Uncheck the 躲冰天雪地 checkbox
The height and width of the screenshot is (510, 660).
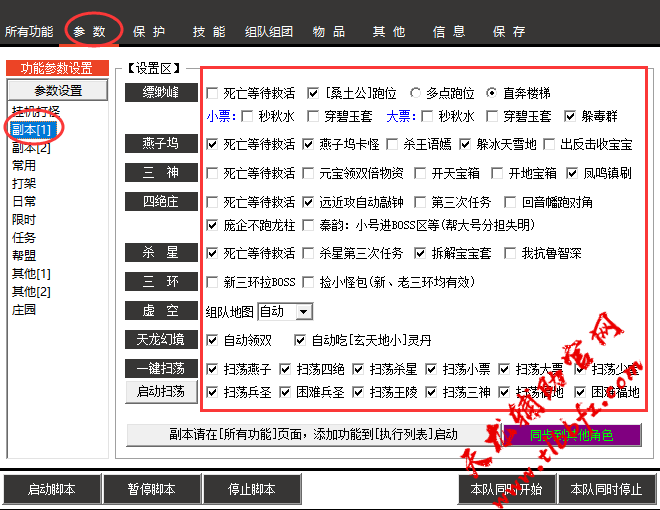click(x=465, y=145)
